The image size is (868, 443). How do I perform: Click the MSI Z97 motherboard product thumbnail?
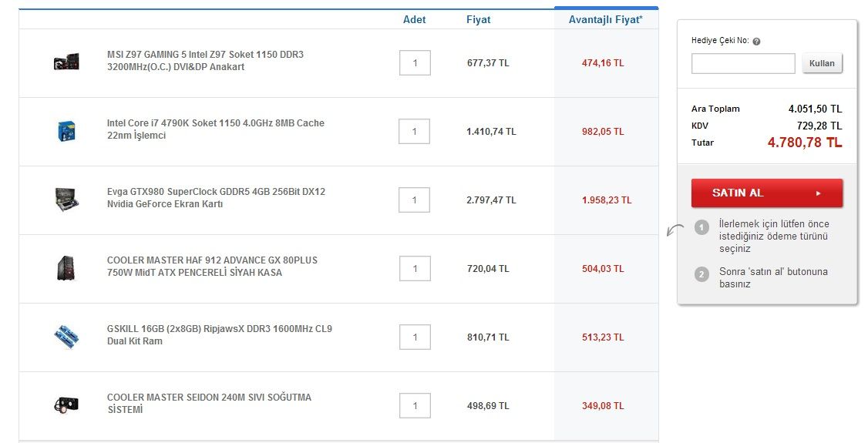[66, 62]
